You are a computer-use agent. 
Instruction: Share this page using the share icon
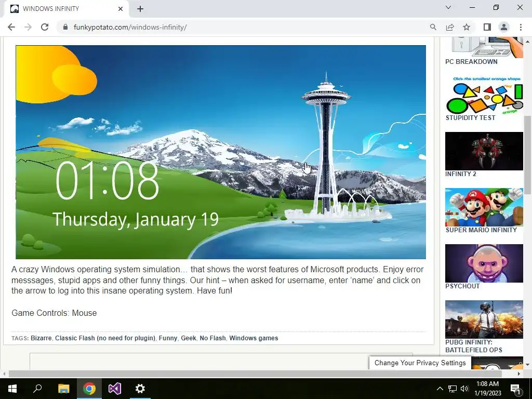[450, 27]
